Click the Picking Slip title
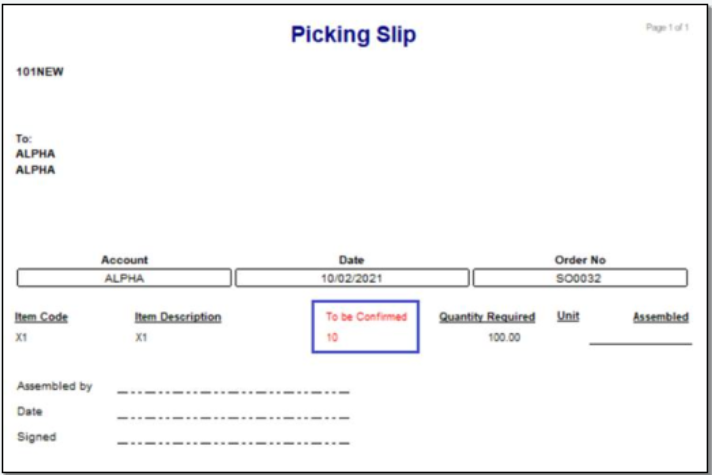 pos(353,35)
